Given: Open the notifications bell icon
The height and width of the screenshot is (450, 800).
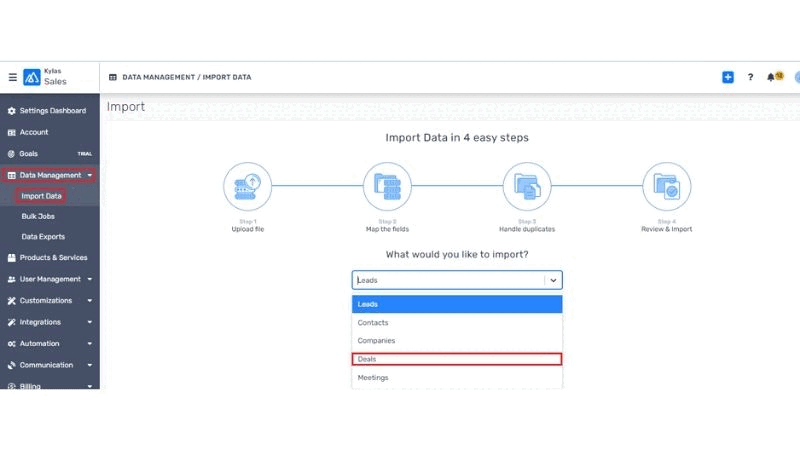Looking at the screenshot, I should (772, 77).
